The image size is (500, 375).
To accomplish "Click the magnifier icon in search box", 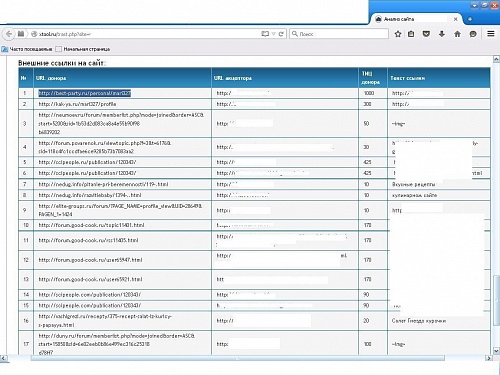I will coord(295,34).
